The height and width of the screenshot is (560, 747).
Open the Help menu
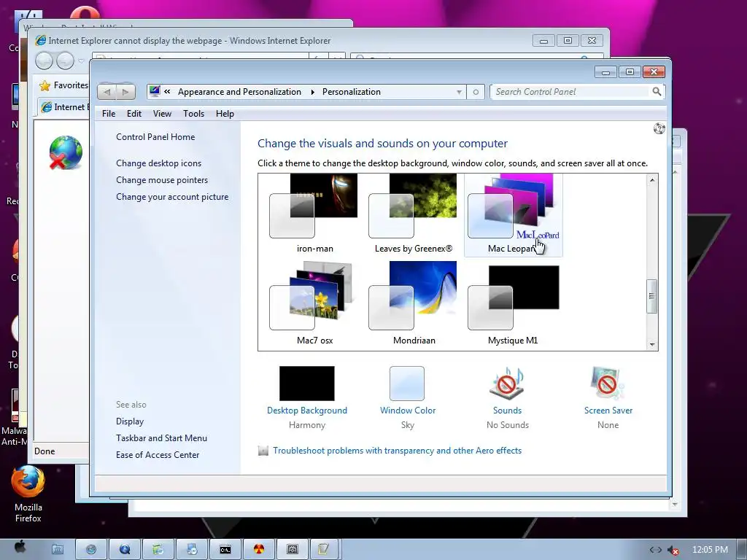[225, 114]
